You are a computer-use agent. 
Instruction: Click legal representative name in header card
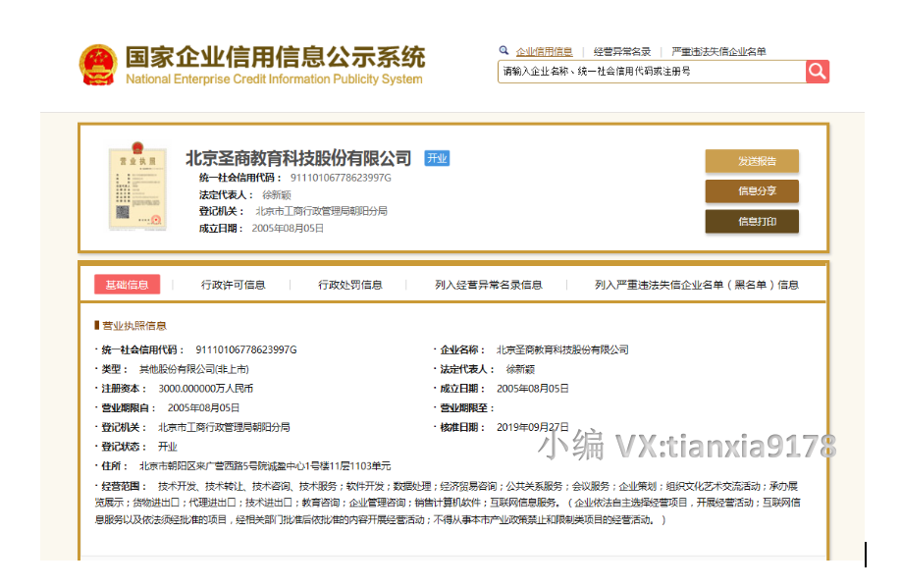pyautogui.click(x=277, y=194)
